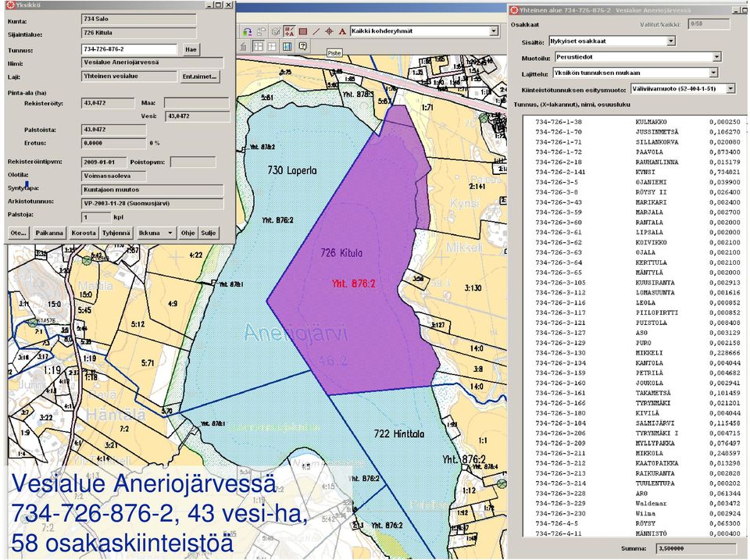This screenshot has width=750, height=560.
Task: Click the green rotate/refresh toolbar icon
Action: pos(247,31)
